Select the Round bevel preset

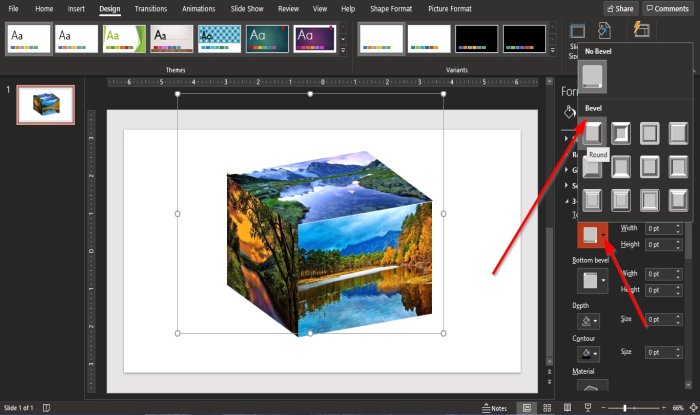point(593,132)
